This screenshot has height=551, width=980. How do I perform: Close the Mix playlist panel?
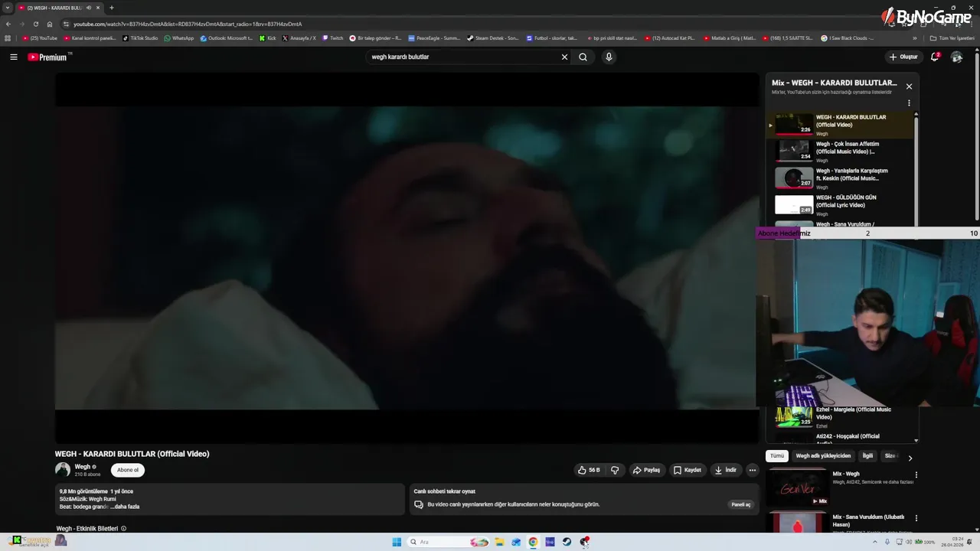coord(909,86)
